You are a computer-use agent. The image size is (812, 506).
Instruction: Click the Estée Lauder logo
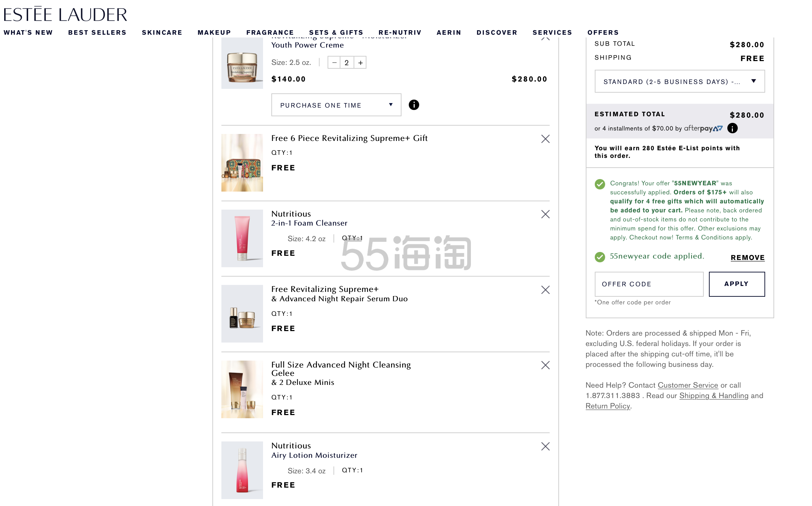point(65,14)
